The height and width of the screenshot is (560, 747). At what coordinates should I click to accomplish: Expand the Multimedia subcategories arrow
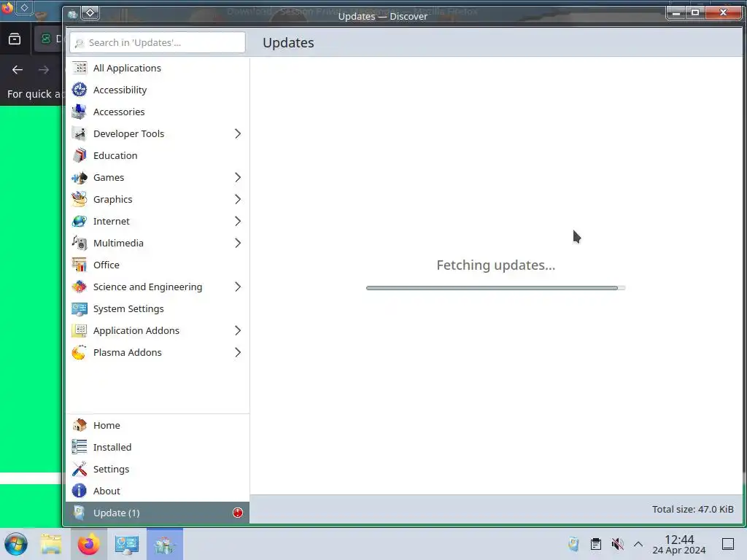pos(238,244)
